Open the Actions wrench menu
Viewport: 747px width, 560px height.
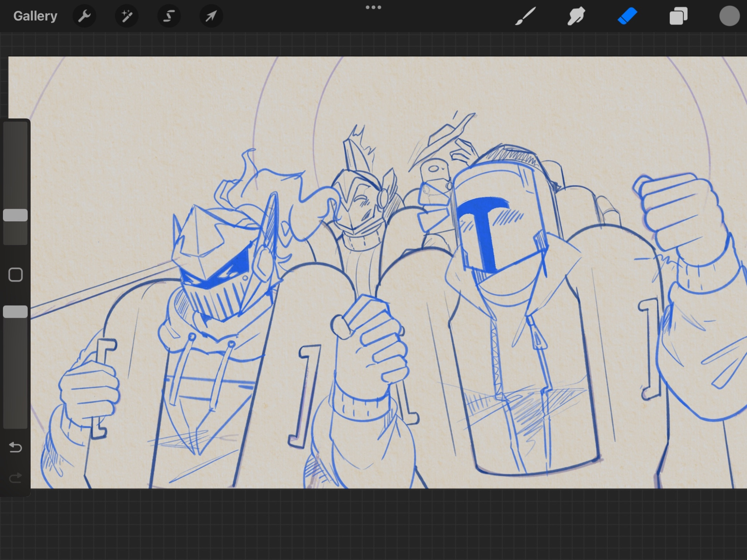[84, 16]
